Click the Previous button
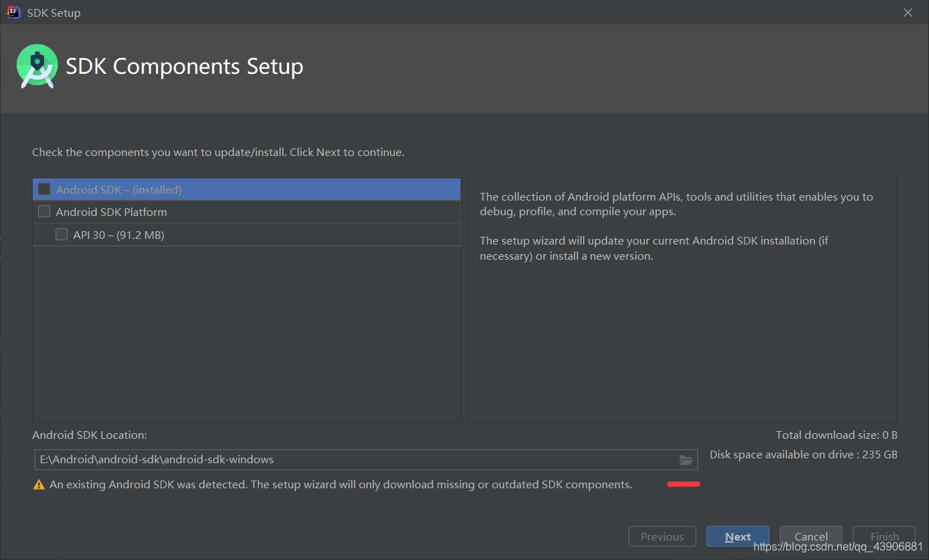Screen dimensions: 929x560 pos(662,536)
